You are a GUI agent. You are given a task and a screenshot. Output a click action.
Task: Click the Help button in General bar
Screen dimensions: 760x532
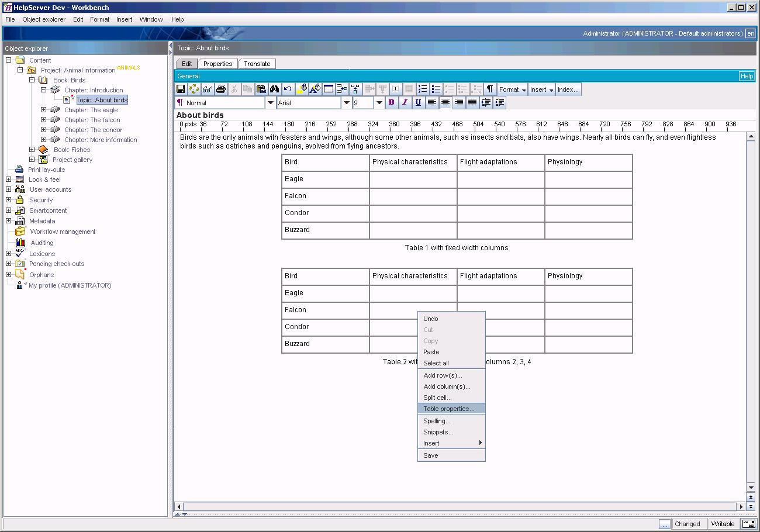tap(747, 76)
